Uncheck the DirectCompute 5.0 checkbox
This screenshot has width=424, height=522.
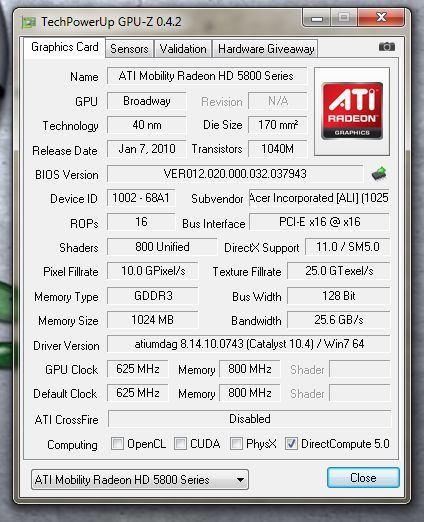pos(291,444)
